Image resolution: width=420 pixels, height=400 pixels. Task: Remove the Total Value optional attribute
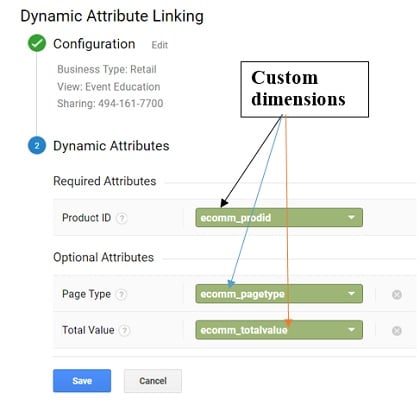(397, 330)
